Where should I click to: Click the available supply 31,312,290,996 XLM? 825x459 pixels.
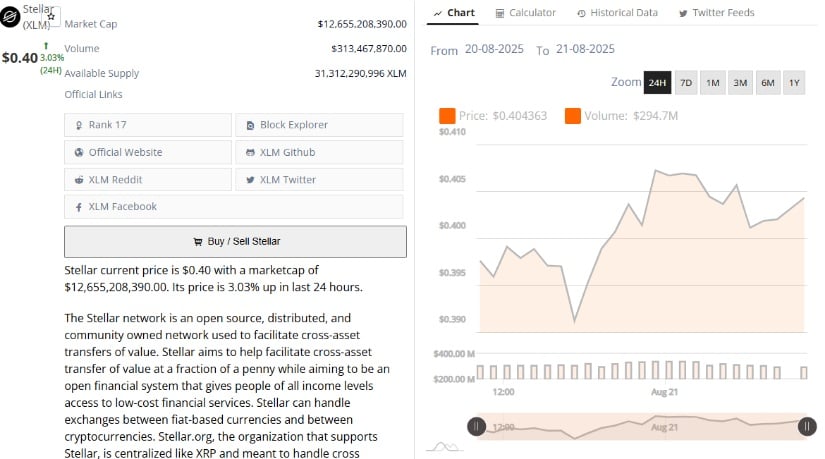360,73
